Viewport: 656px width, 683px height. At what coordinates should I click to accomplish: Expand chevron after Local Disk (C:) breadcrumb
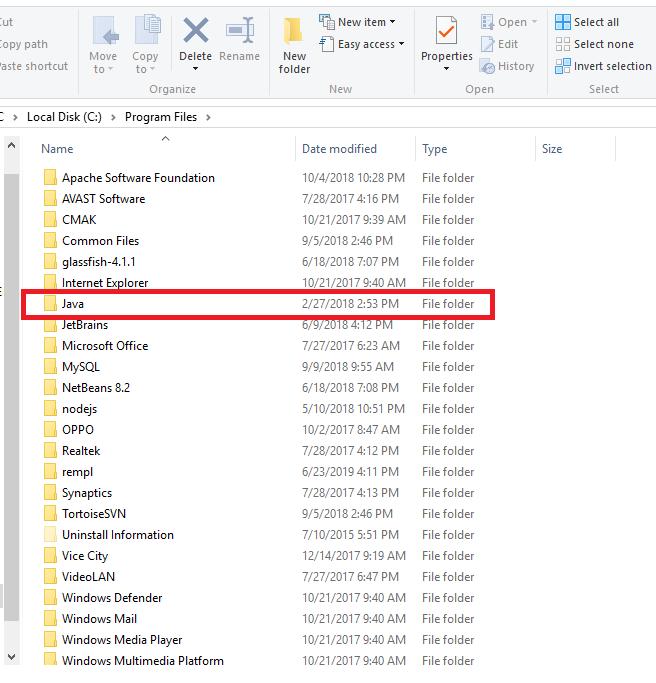113,117
